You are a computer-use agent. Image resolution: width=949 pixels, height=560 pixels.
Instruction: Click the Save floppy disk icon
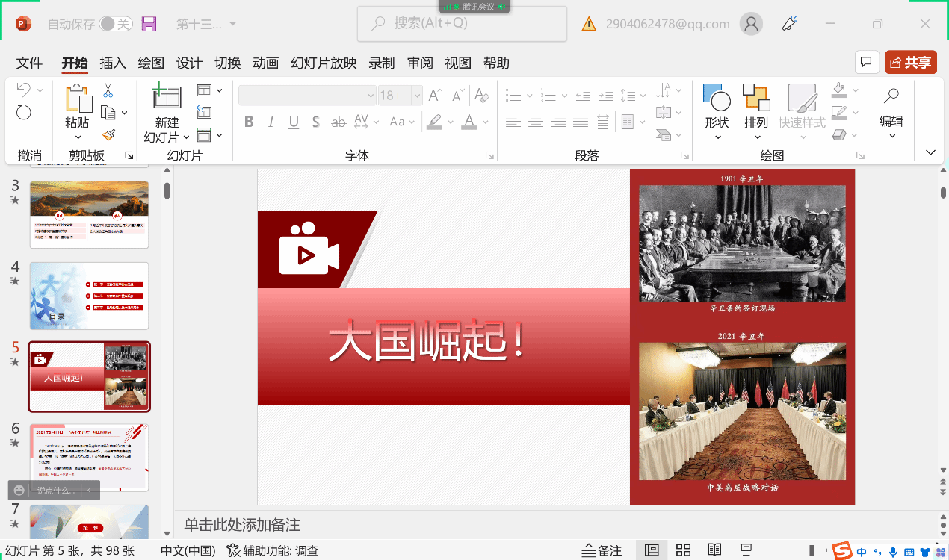point(149,24)
